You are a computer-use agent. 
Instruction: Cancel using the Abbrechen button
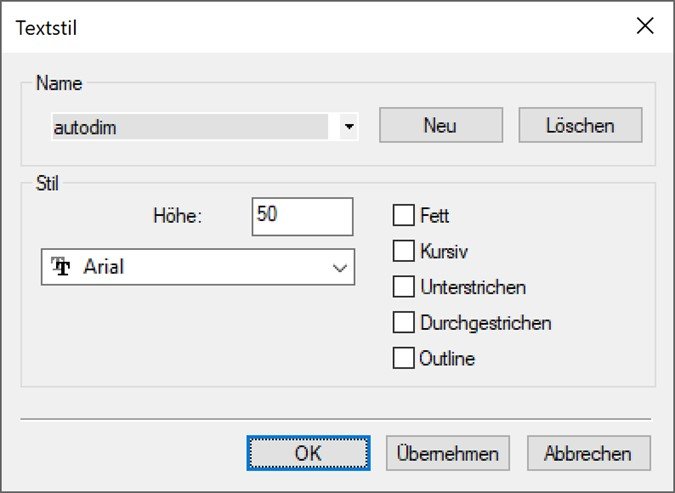[588, 453]
